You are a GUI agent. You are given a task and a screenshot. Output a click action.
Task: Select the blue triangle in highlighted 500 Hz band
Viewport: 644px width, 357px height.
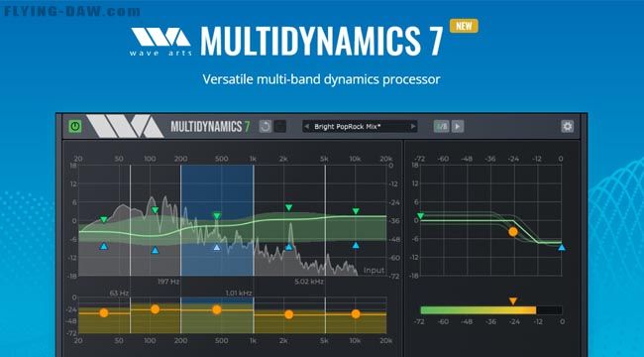pos(217,247)
